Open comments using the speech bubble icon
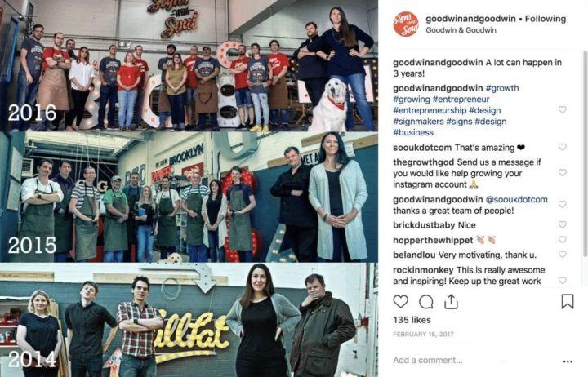This screenshot has height=377, width=588. pyautogui.click(x=426, y=301)
